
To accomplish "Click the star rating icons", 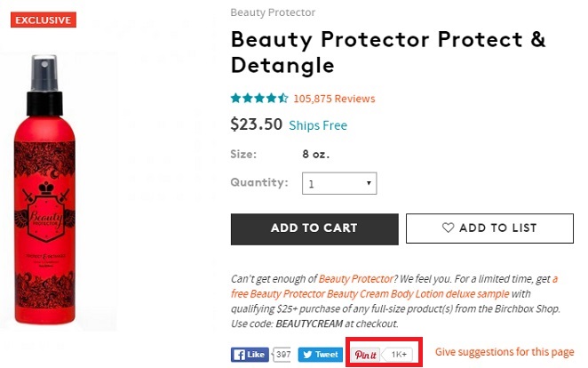I will [x=258, y=99].
